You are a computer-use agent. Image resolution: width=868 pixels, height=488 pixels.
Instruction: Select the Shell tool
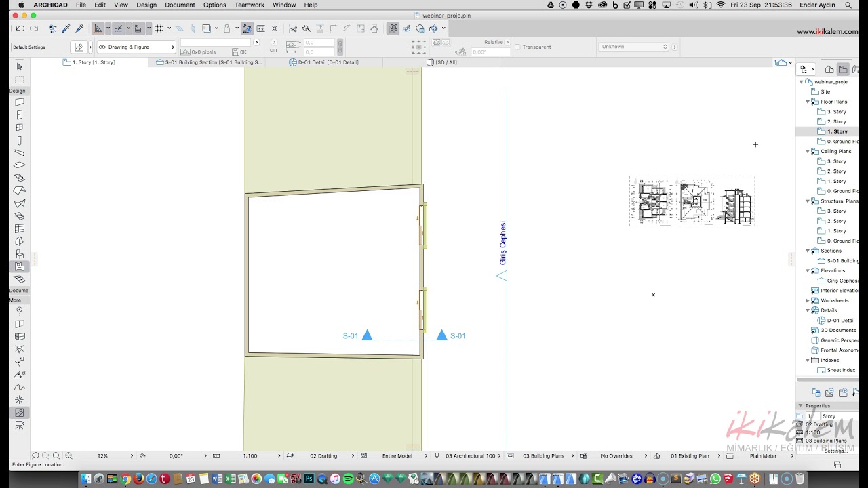tap(19, 203)
